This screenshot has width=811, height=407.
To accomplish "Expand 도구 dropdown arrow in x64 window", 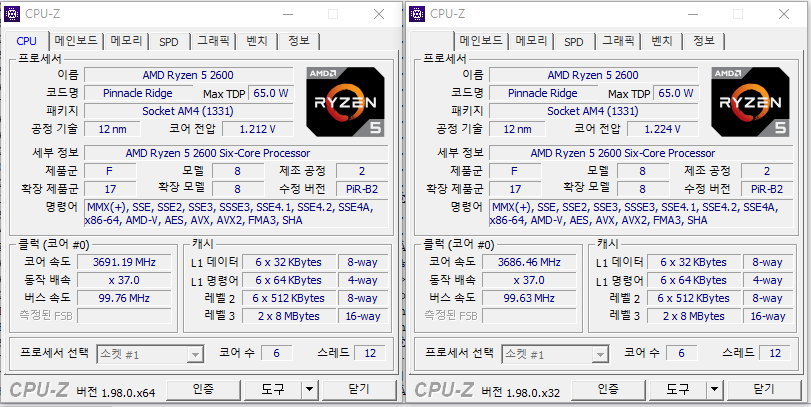I will point(309,389).
